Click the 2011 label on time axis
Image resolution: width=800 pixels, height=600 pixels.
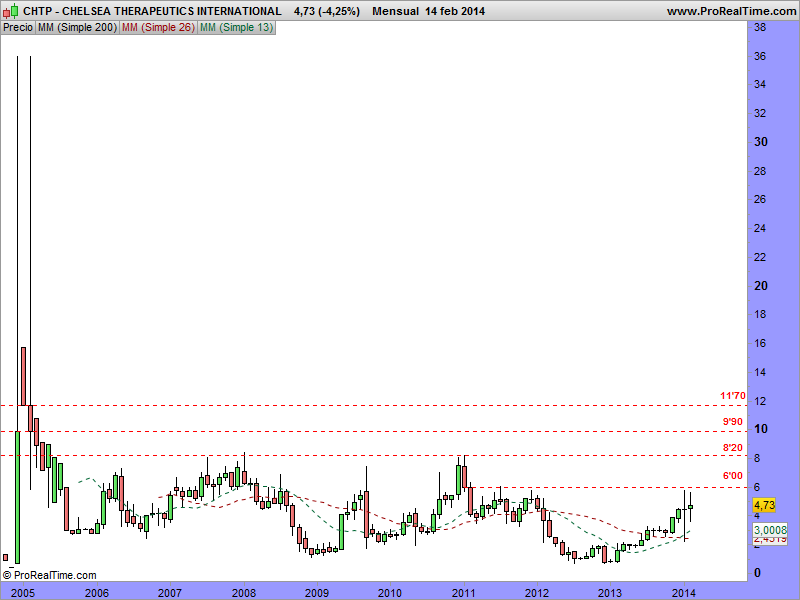pyautogui.click(x=464, y=592)
